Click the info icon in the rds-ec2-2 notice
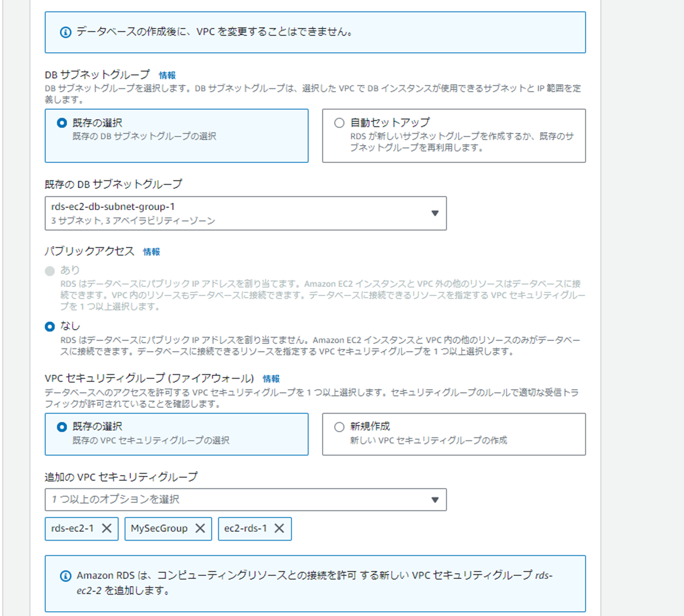The image size is (684, 616). pyautogui.click(x=65, y=576)
